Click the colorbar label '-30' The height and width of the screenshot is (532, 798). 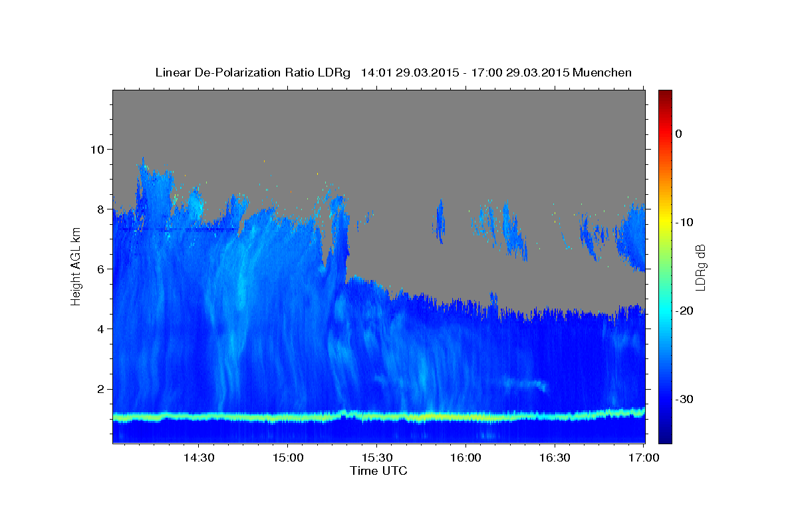(x=684, y=399)
